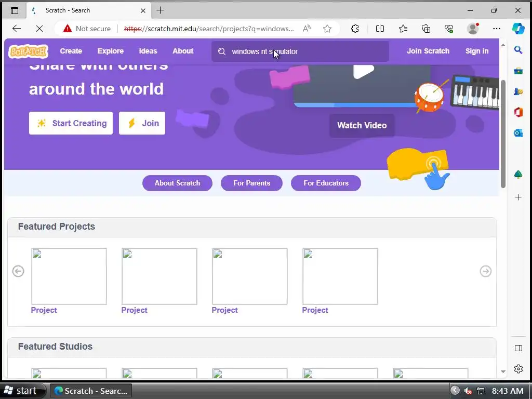The width and height of the screenshot is (532, 399).
Task: Open the Collections icon
Action: point(426,29)
